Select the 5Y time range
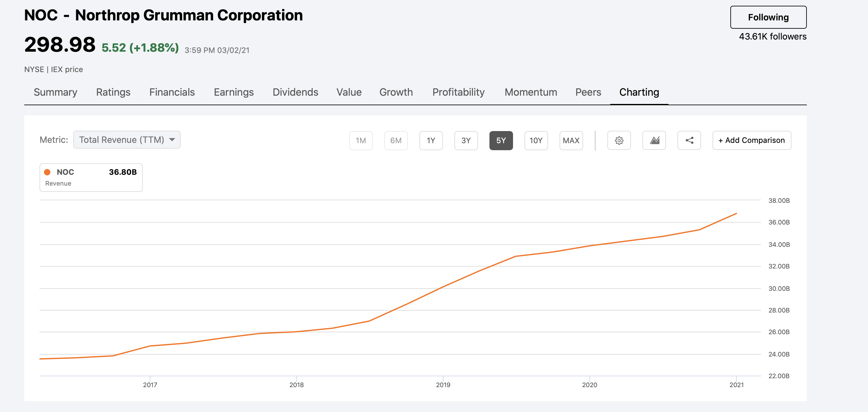Viewport: 868px width, 412px height. [501, 140]
